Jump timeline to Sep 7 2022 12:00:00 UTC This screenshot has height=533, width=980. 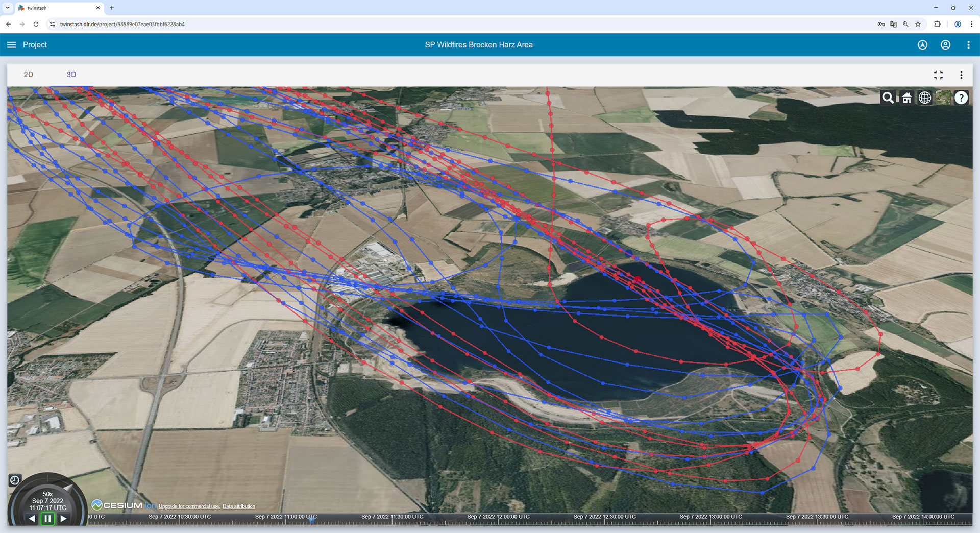(498, 517)
